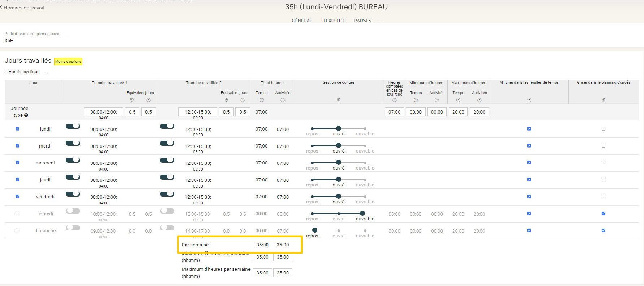644x286 pixels.
Task: Open ellipsis beside Profil d'heures supplémentaires
Action: pyautogui.click(x=65, y=34)
